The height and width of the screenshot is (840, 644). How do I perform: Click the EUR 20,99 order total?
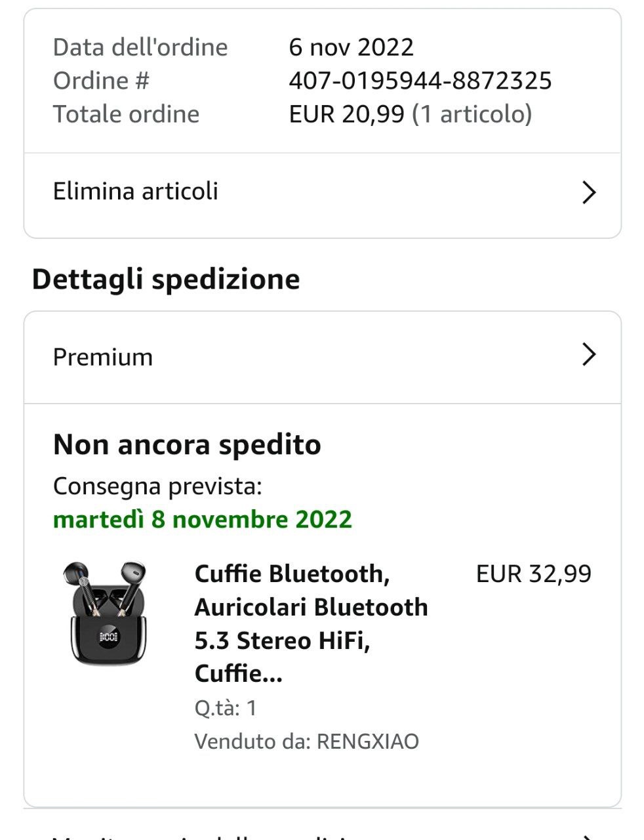pyautogui.click(x=346, y=114)
